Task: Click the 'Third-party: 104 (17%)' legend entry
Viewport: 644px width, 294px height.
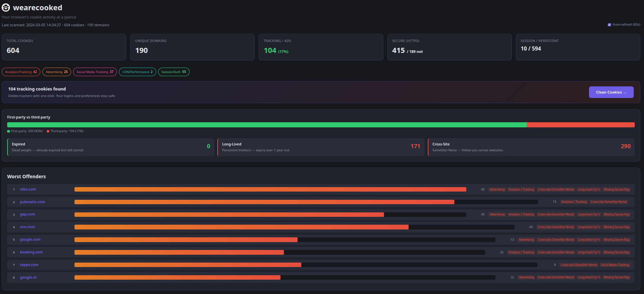Action: point(65,131)
